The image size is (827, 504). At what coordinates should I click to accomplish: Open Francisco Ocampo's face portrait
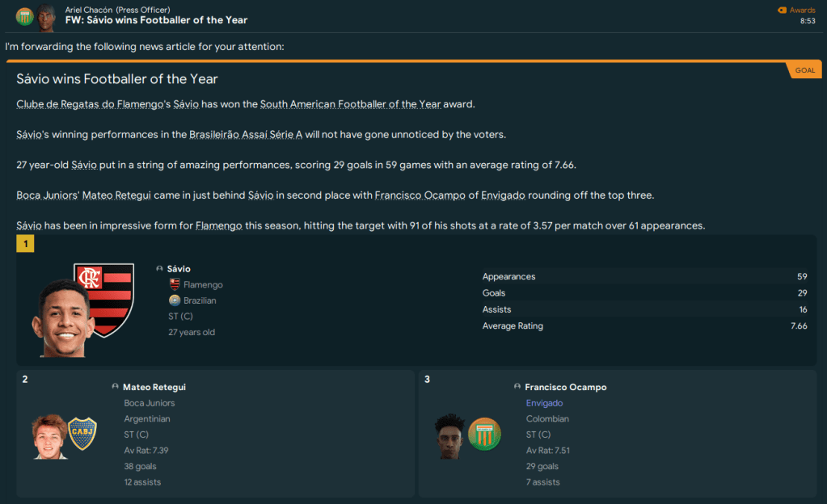pyautogui.click(x=450, y=436)
